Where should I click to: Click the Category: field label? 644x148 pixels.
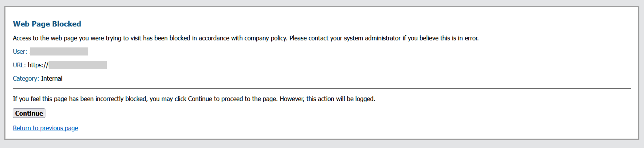[x=26, y=79]
